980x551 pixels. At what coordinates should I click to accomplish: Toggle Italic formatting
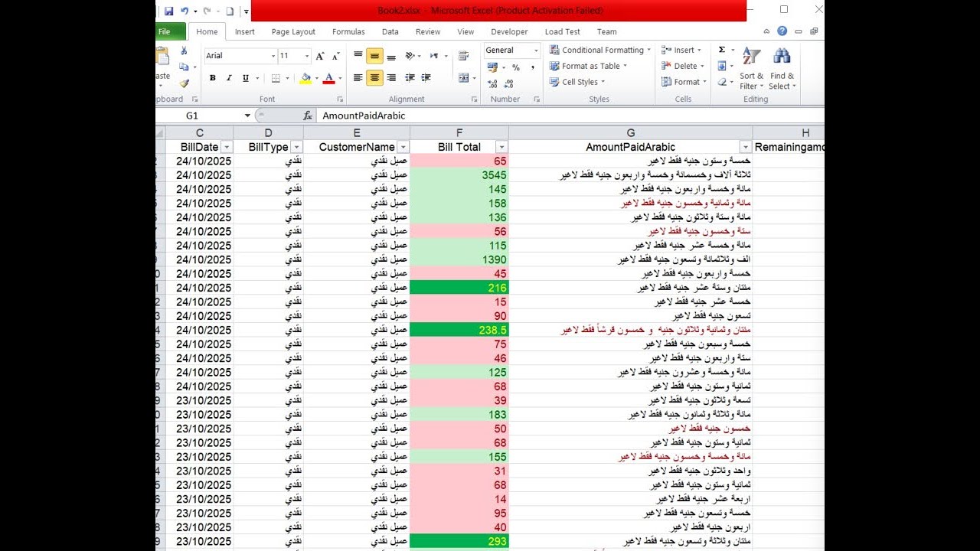(x=229, y=78)
